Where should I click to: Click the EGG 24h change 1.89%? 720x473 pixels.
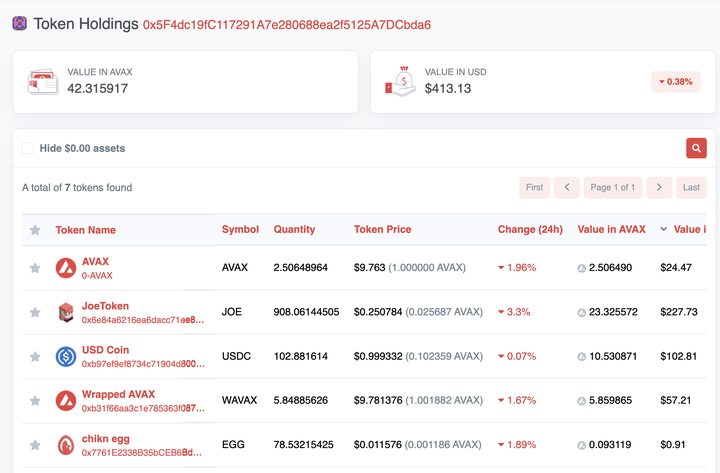click(517, 445)
